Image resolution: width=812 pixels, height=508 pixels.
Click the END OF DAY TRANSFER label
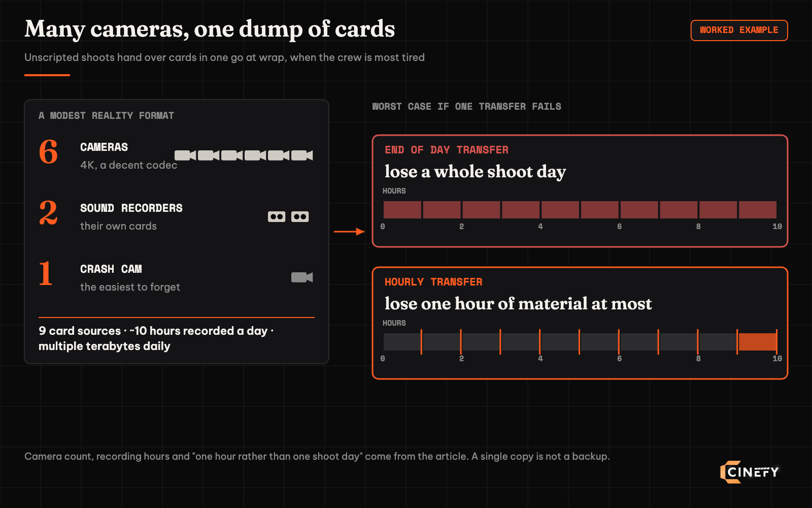447,150
